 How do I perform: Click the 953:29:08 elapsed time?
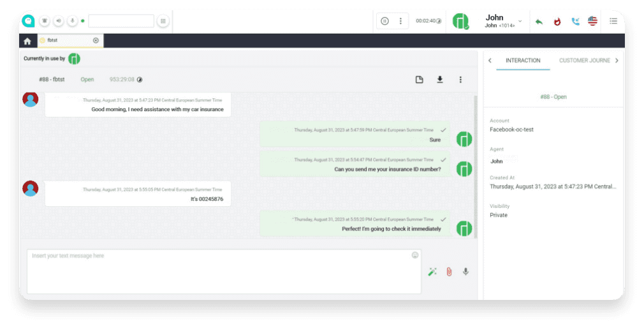[x=122, y=79]
